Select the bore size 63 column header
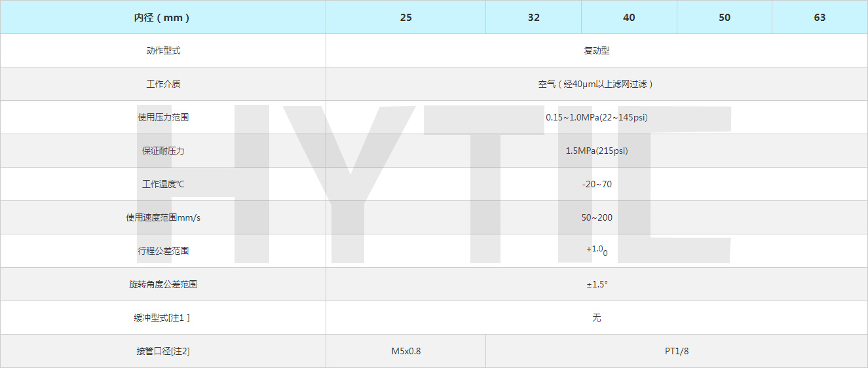 (820, 17)
